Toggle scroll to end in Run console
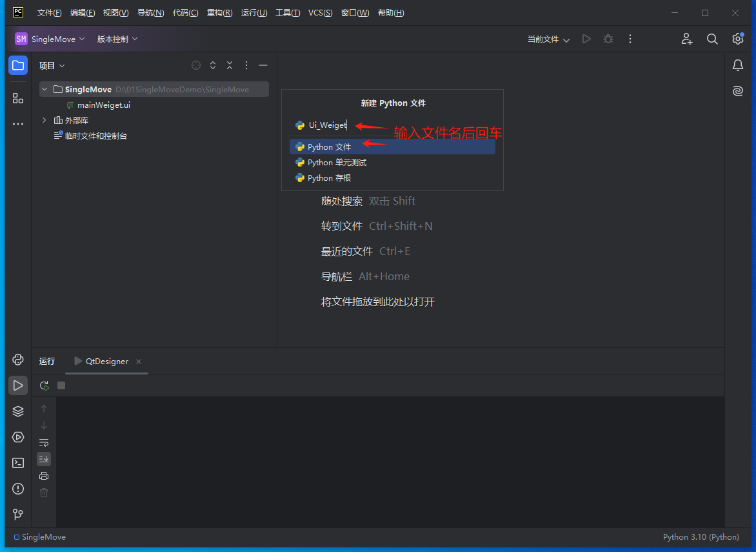756x552 pixels. pyautogui.click(x=44, y=459)
